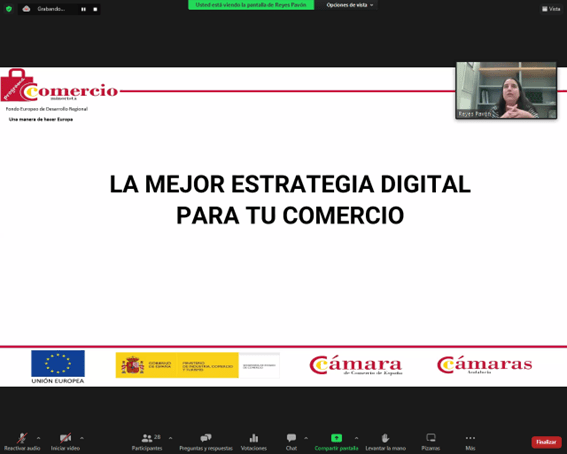Expand the participants options arrow
567x454 pixels.
170,438
